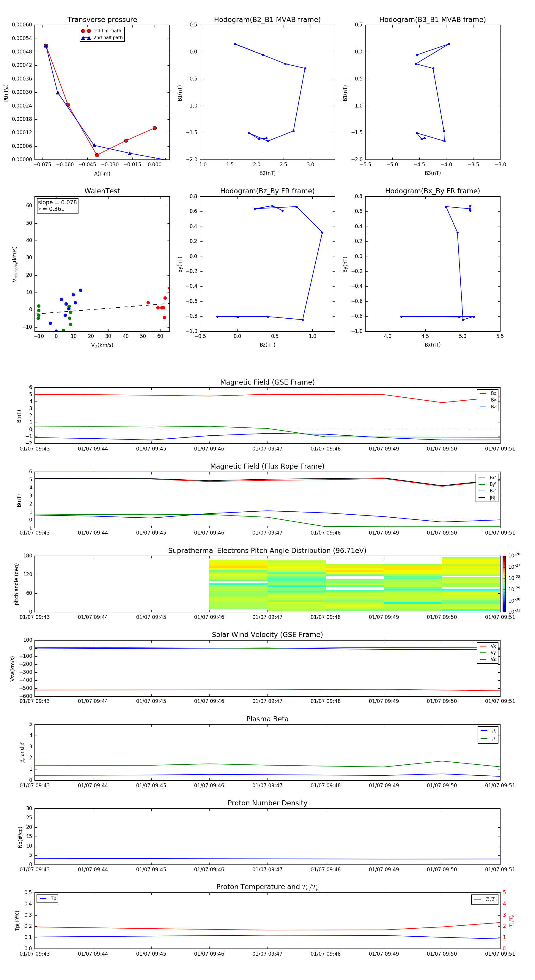535x980 pixels.
Task: Click the 'Pt(nPa)' y-axis label
Action: point(6,92)
